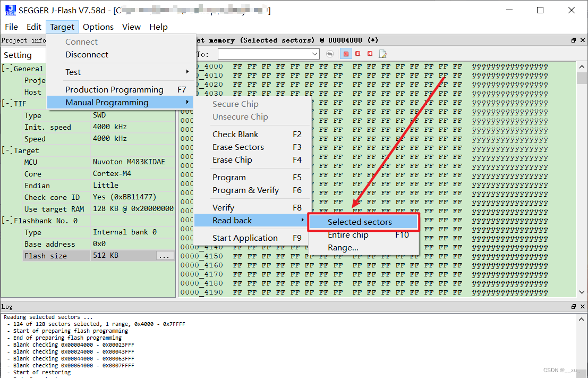Image resolution: width=588 pixels, height=378 pixels.
Task: Choose Production Programming
Action: pos(120,90)
